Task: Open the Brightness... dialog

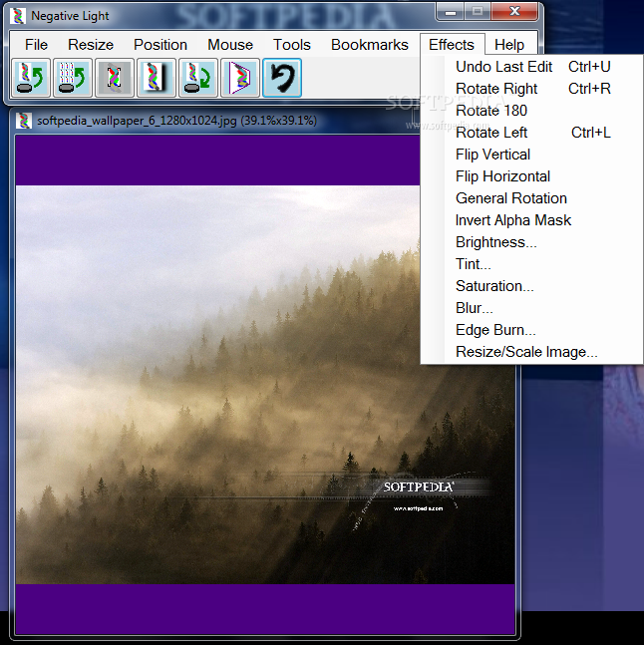Action: pos(531,242)
